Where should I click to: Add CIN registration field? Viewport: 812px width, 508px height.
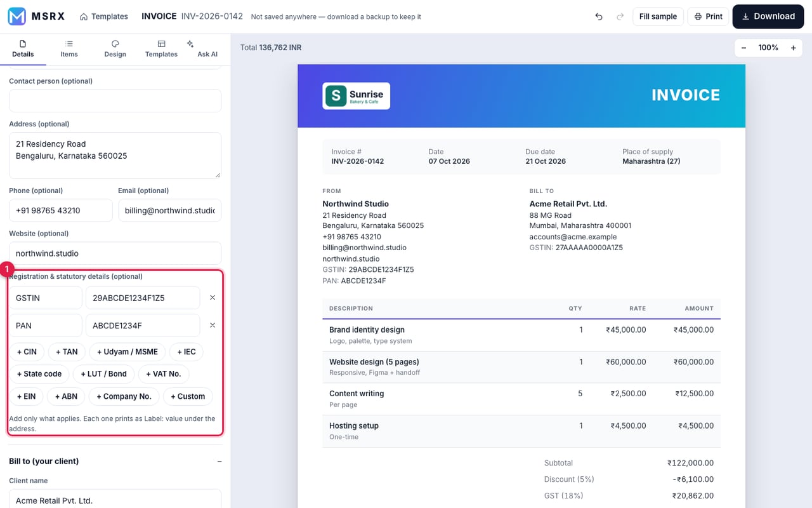click(x=27, y=352)
